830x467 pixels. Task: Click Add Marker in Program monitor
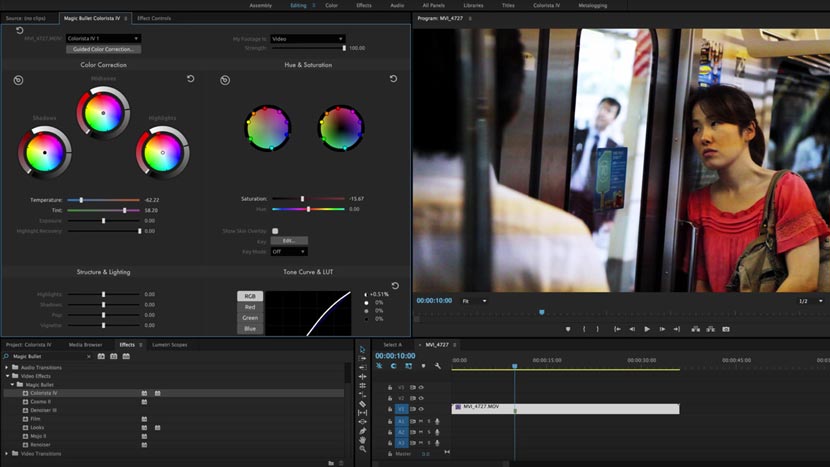[x=568, y=329]
